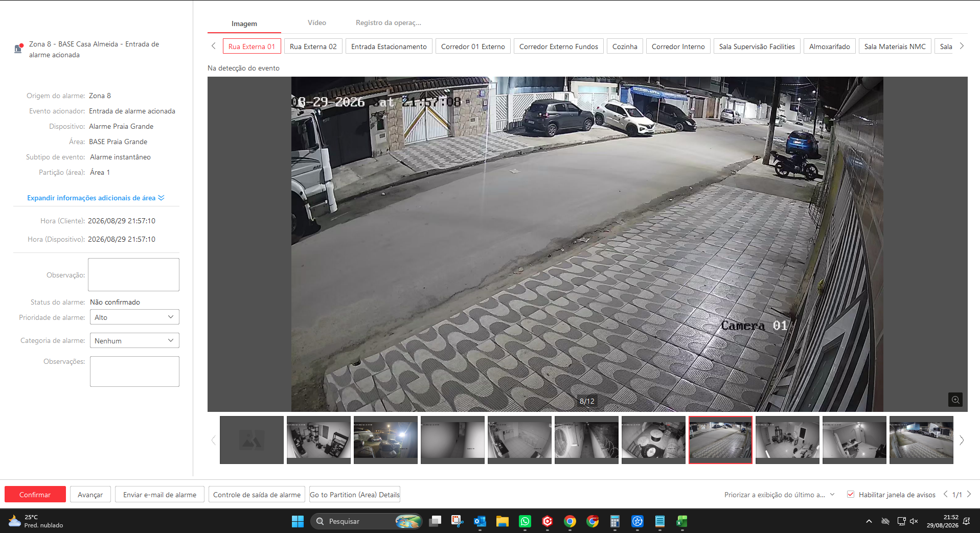
Task: Select the Rua Externa 02 camera tab
Action: [x=313, y=47]
